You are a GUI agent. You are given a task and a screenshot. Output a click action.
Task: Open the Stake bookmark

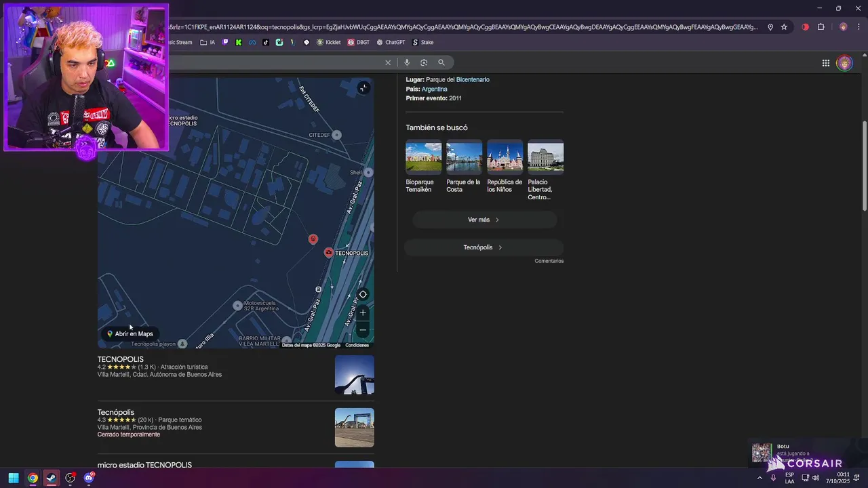click(422, 42)
